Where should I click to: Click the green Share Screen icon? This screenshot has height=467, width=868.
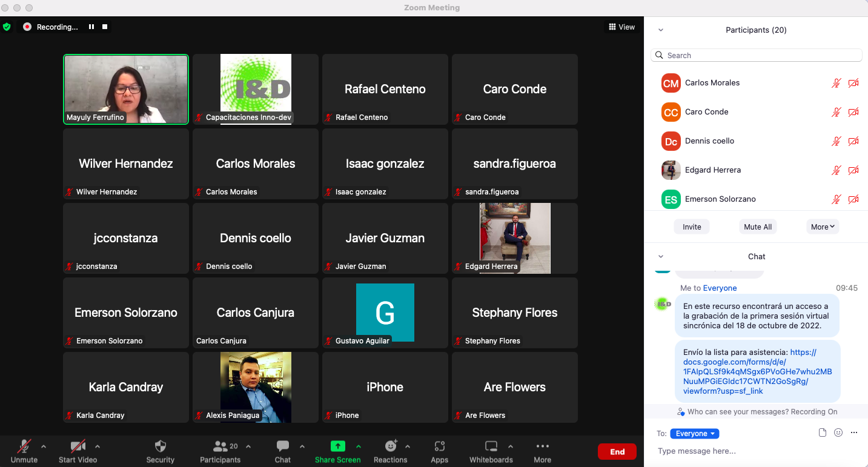tap(337, 446)
